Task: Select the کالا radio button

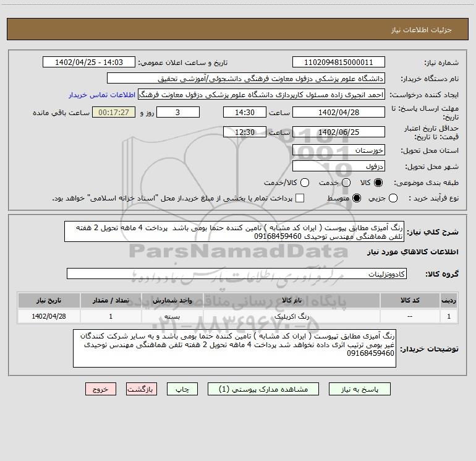Action: 378,183
